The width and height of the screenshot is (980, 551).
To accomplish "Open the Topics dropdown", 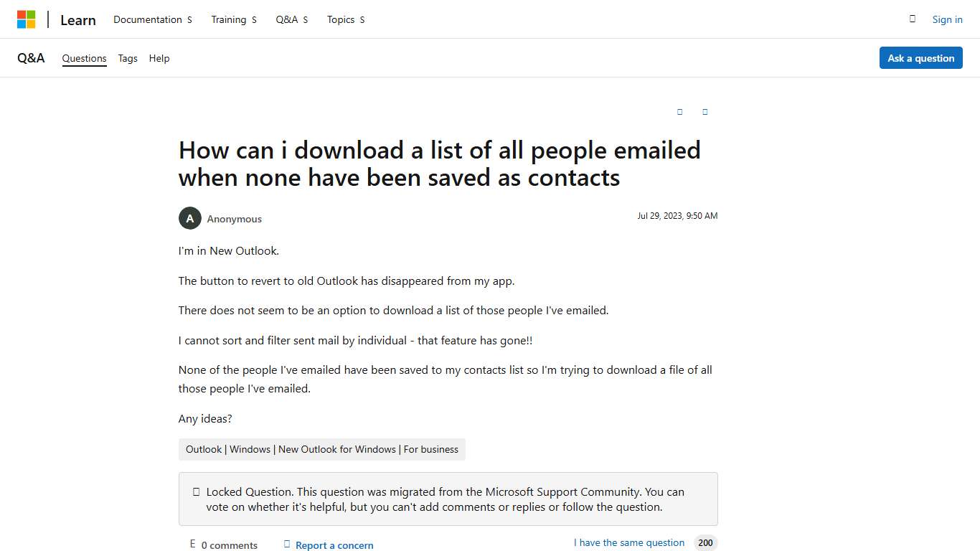I will point(345,19).
